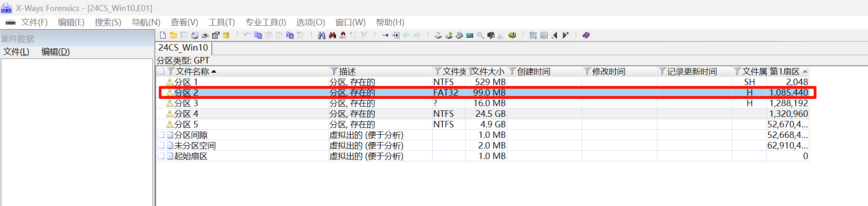Open filter funnel for 文件类 column

coord(438,71)
